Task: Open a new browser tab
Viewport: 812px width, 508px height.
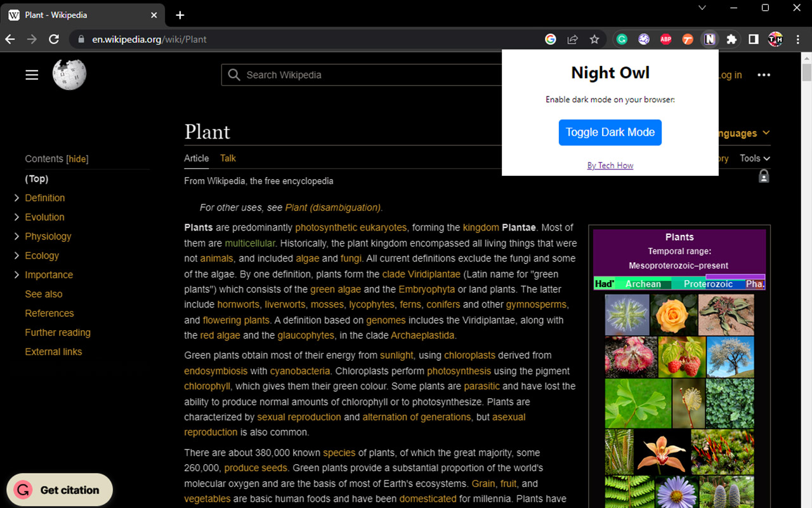Action: (x=180, y=15)
